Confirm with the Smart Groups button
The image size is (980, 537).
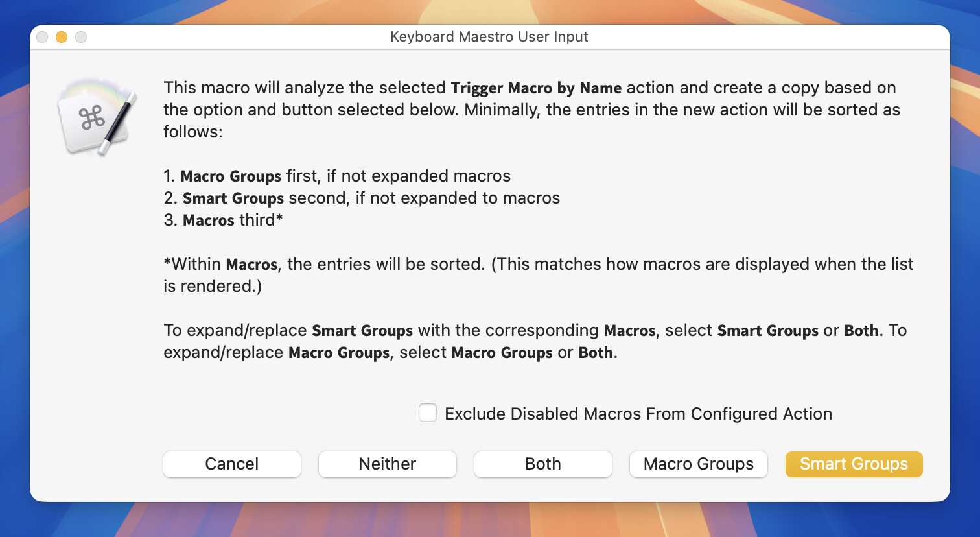coord(854,464)
